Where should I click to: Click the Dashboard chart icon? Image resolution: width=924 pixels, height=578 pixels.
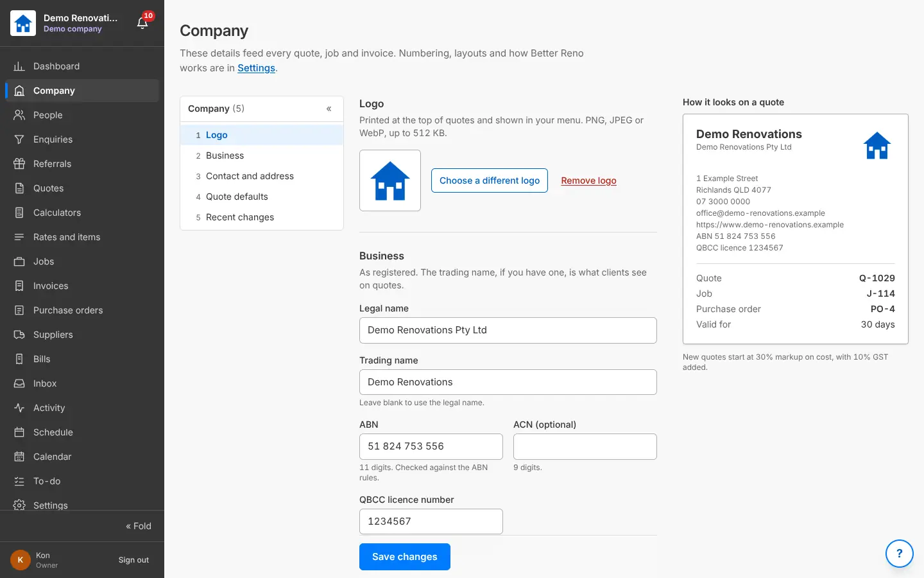(x=19, y=66)
